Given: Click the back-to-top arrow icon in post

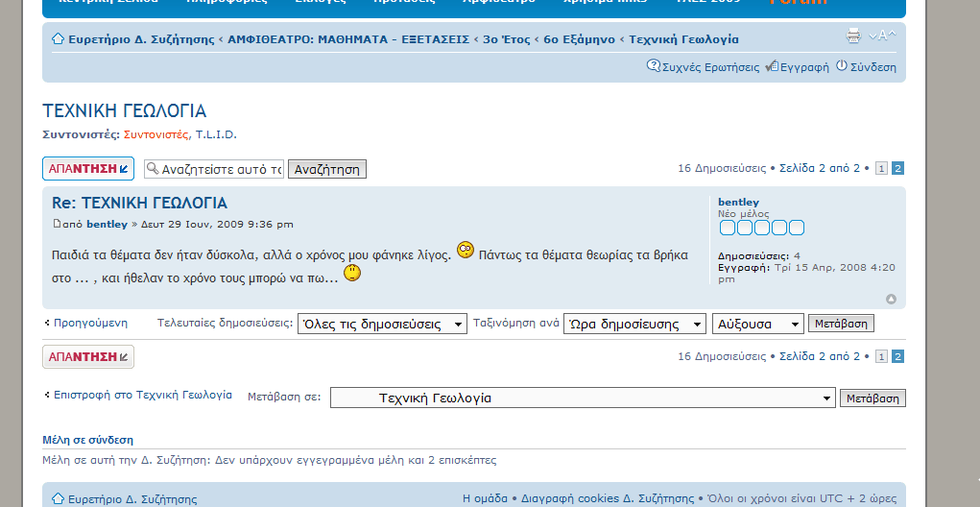Looking at the screenshot, I should point(891,300).
